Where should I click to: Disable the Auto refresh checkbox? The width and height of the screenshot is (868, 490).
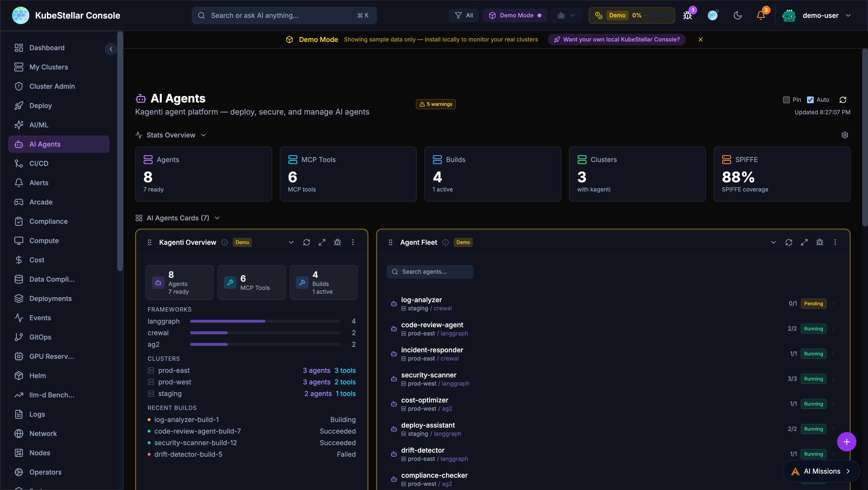[x=811, y=100]
